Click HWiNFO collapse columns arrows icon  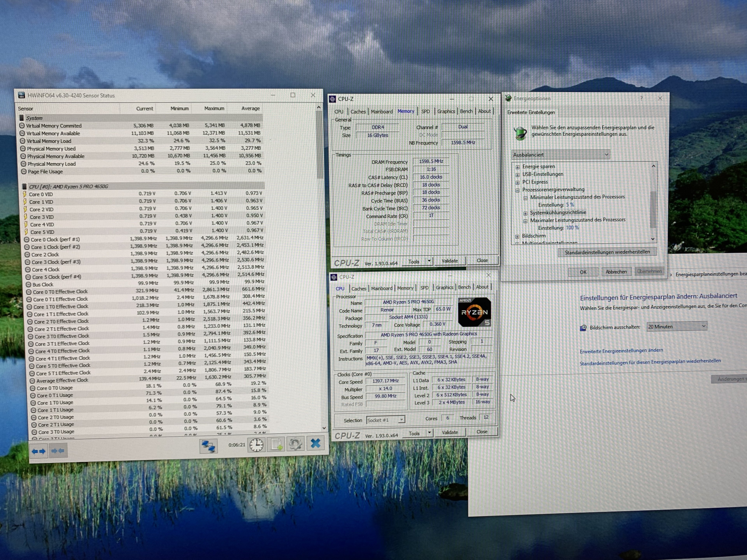click(58, 451)
